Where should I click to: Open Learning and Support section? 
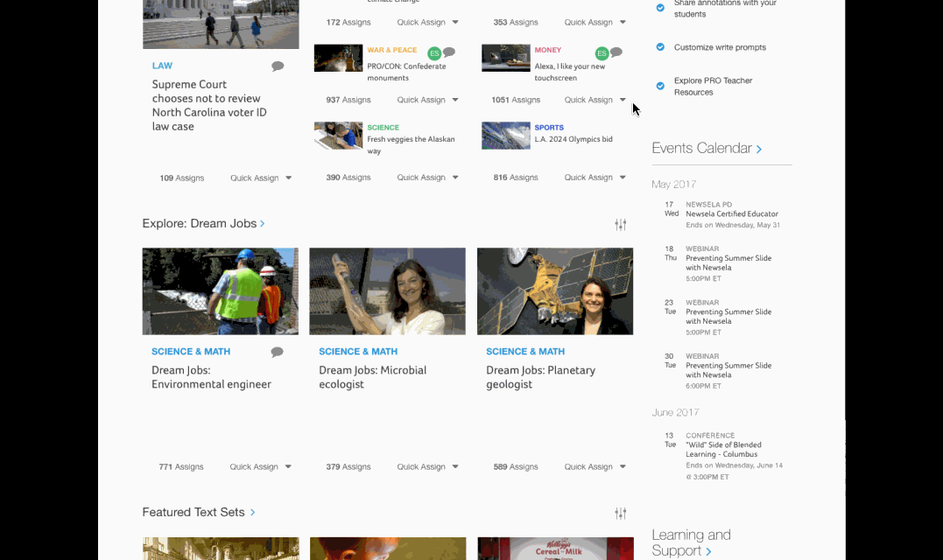pos(691,542)
